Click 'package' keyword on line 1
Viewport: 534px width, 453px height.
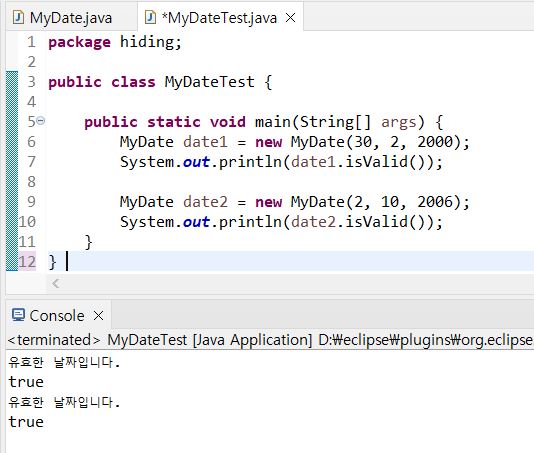79,43
